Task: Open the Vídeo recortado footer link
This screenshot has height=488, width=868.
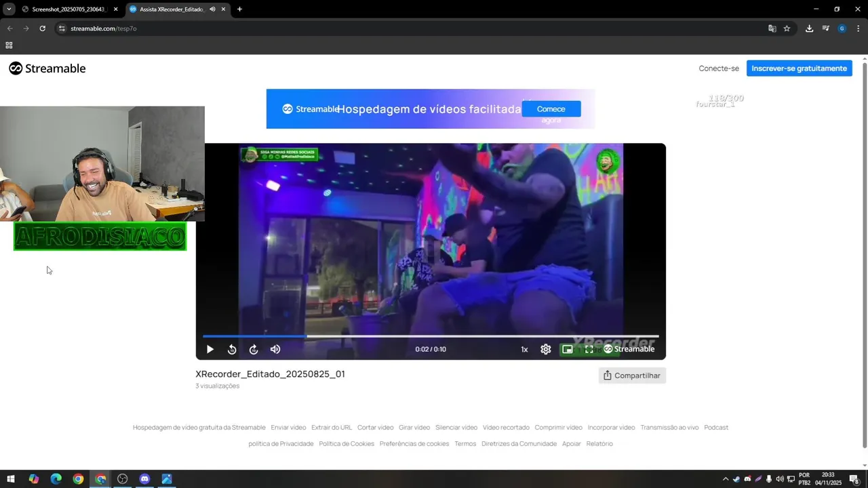Action: [506, 428]
